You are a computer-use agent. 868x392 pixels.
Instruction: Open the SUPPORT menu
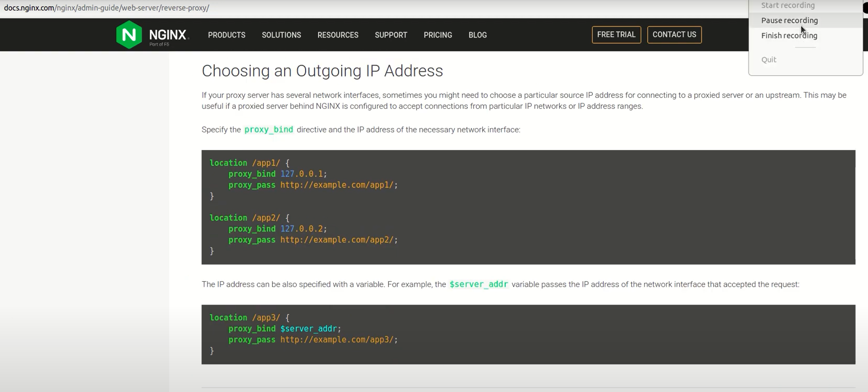391,35
